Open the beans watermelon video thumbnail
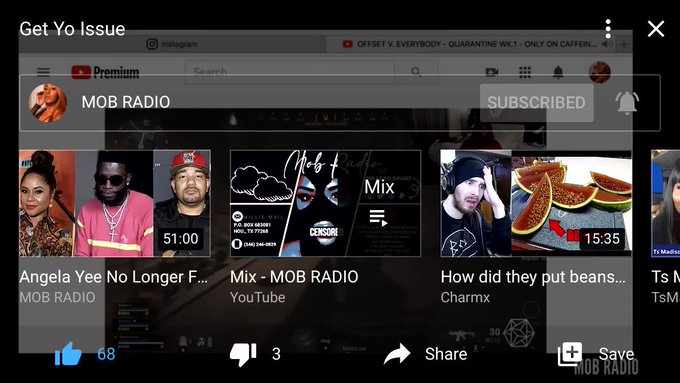This screenshot has width=680, height=383. pos(536,203)
